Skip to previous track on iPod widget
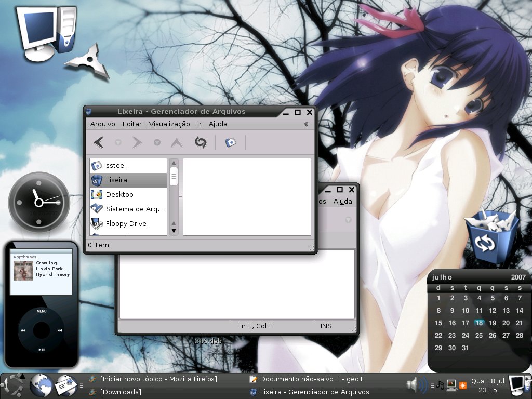The image size is (532, 399). (x=23, y=330)
